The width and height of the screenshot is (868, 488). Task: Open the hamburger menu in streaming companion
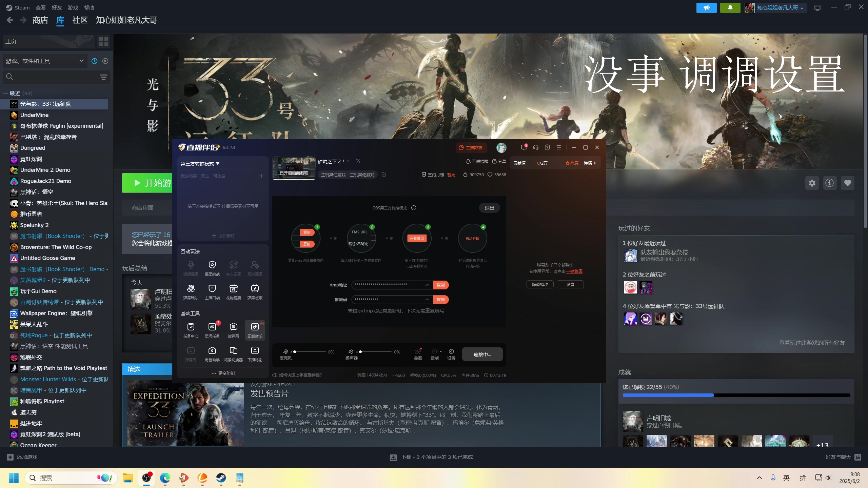tap(559, 147)
